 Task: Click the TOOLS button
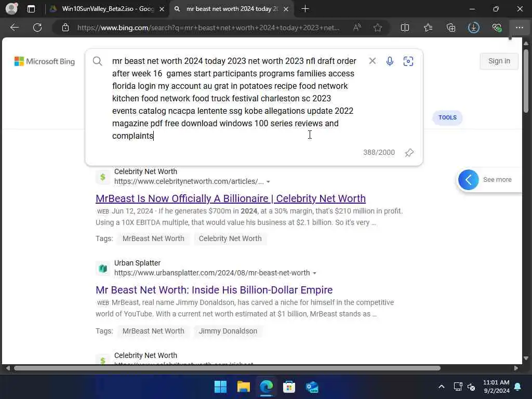click(x=447, y=117)
